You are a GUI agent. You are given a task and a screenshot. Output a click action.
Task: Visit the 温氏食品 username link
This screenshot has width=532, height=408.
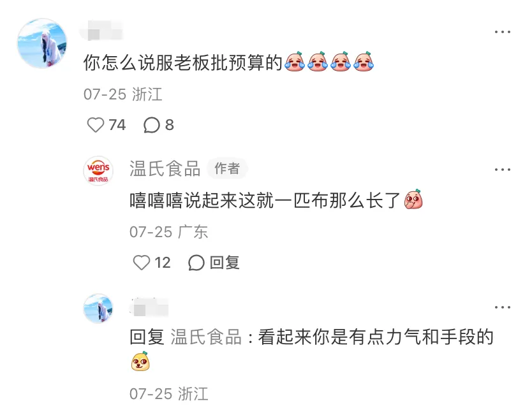click(x=165, y=168)
